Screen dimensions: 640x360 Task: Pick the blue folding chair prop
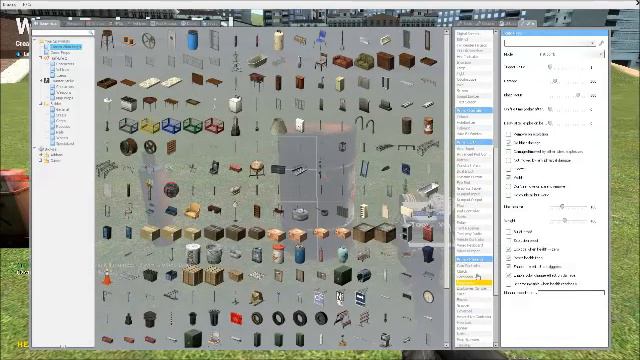pos(321,40)
